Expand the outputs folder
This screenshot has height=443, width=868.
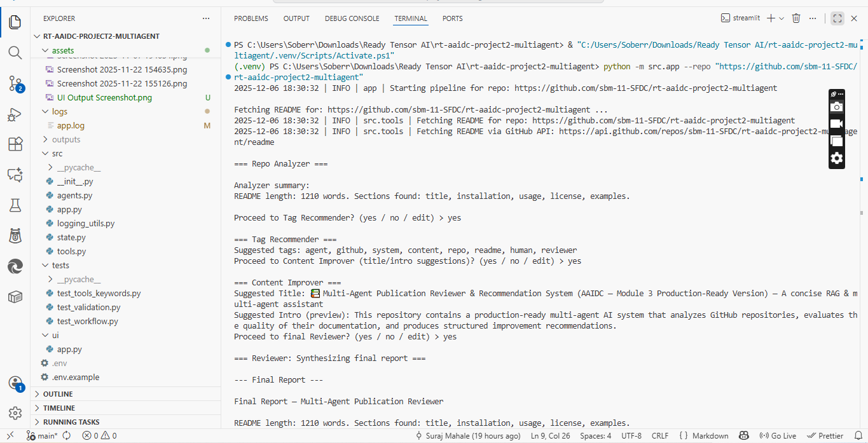tap(66, 139)
